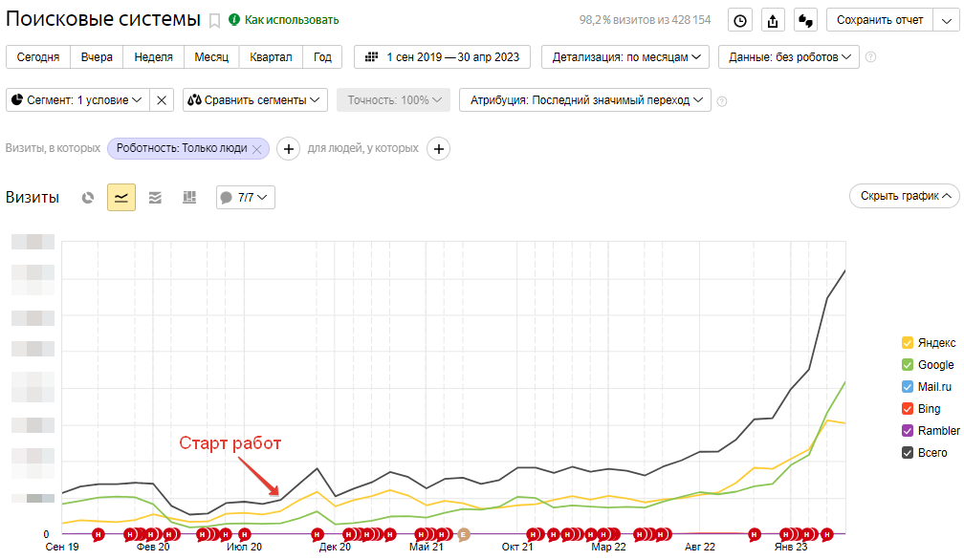This screenshot has height=560, width=964.
Task: Remove the segment condition with the X button
Action: point(163,100)
